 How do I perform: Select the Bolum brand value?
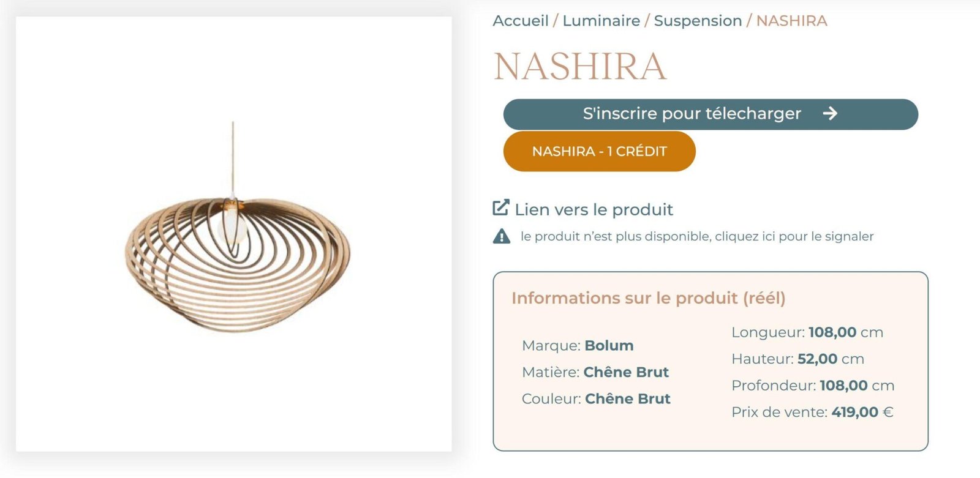pyautogui.click(x=609, y=345)
